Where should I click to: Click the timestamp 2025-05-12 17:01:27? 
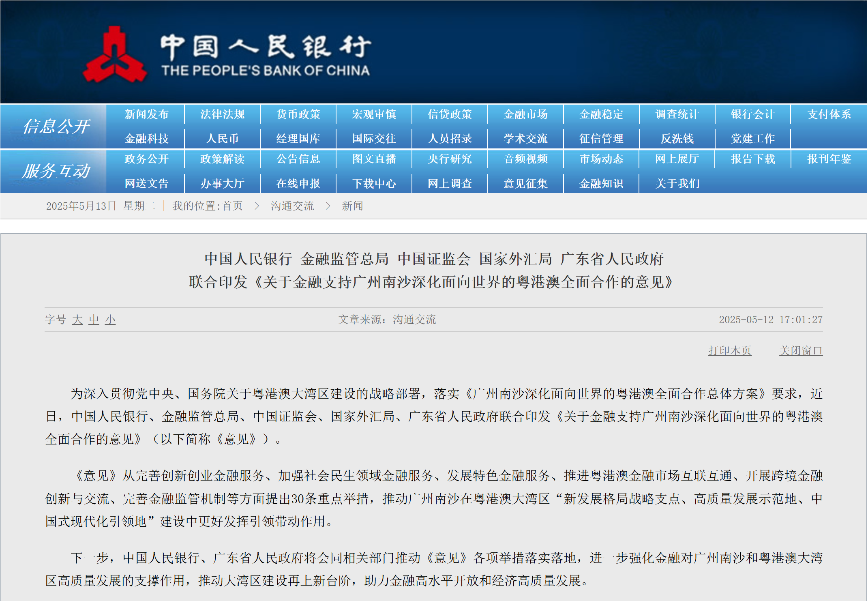(x=771, y=320)
